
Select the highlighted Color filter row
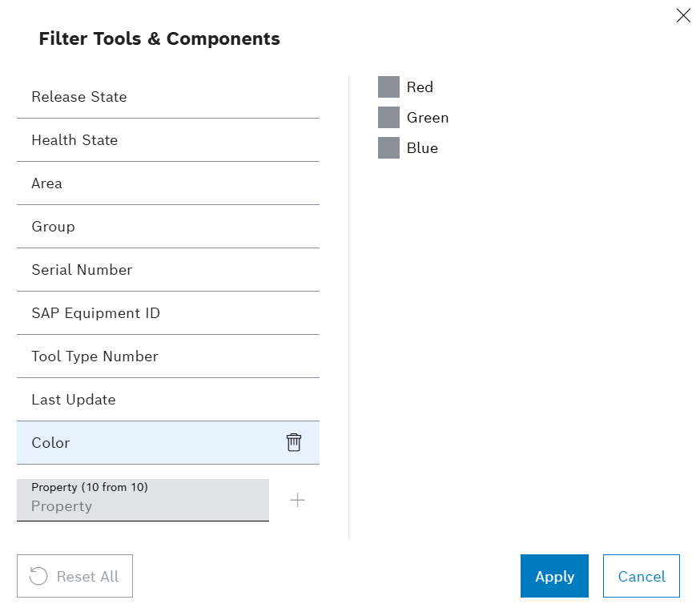click(168, 443)
